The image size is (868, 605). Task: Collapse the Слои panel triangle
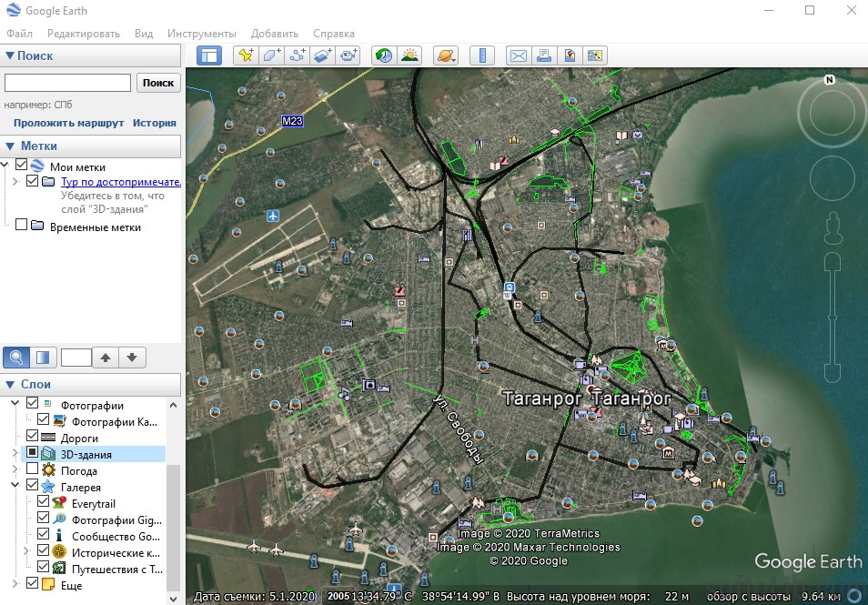click(9, 384)
